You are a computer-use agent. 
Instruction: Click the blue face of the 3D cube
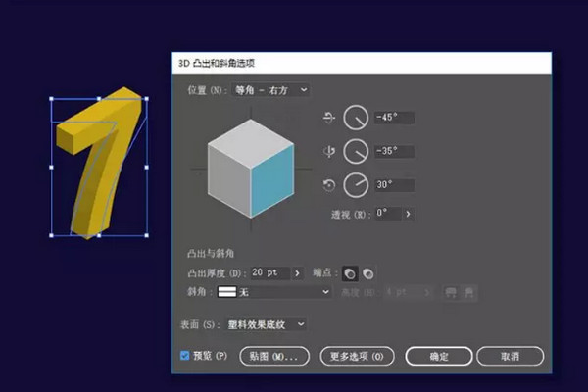(271, 185)
